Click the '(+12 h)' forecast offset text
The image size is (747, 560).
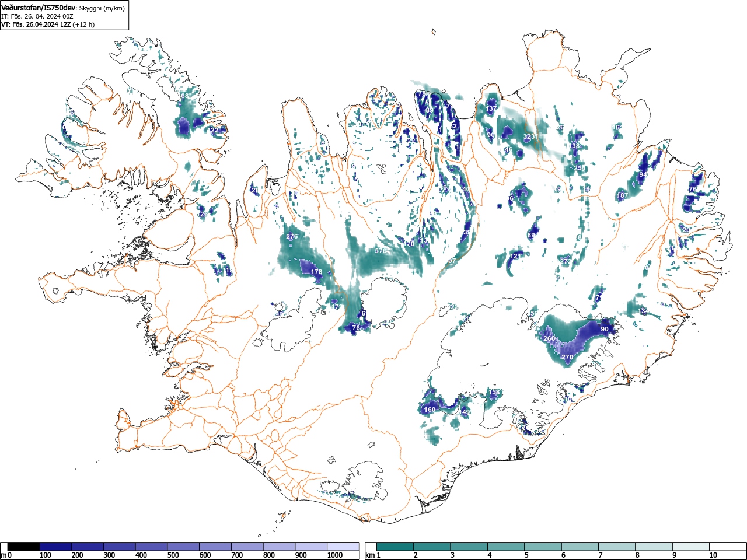pos(83,24)
